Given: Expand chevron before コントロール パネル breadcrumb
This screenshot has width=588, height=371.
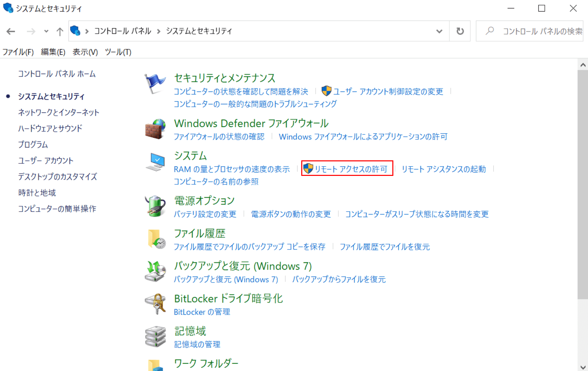Looking at the screenshot, I should 87,31.
